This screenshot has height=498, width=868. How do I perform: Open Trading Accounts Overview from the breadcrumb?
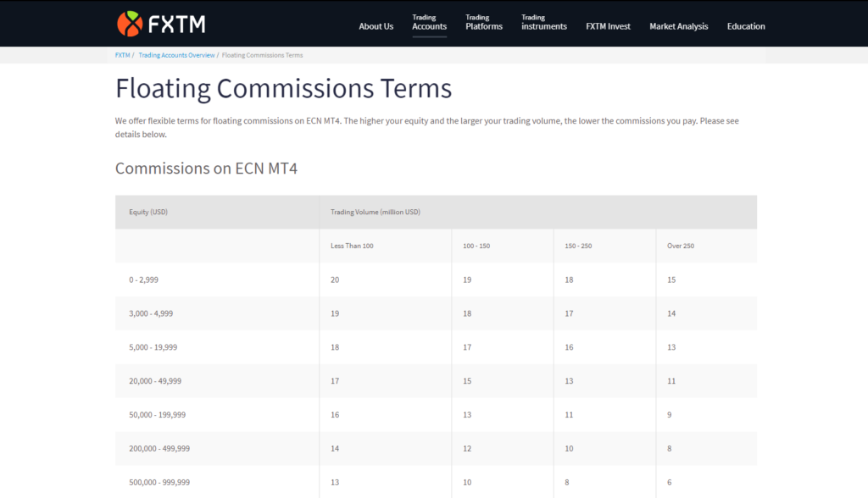click(x=176, y=55)
